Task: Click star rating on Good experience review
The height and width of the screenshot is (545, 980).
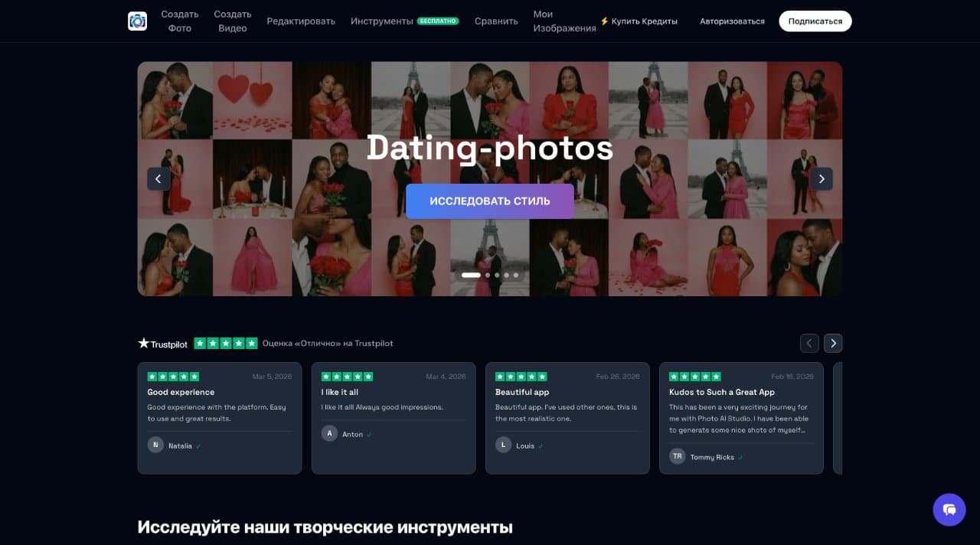Action: pos(173,377)
